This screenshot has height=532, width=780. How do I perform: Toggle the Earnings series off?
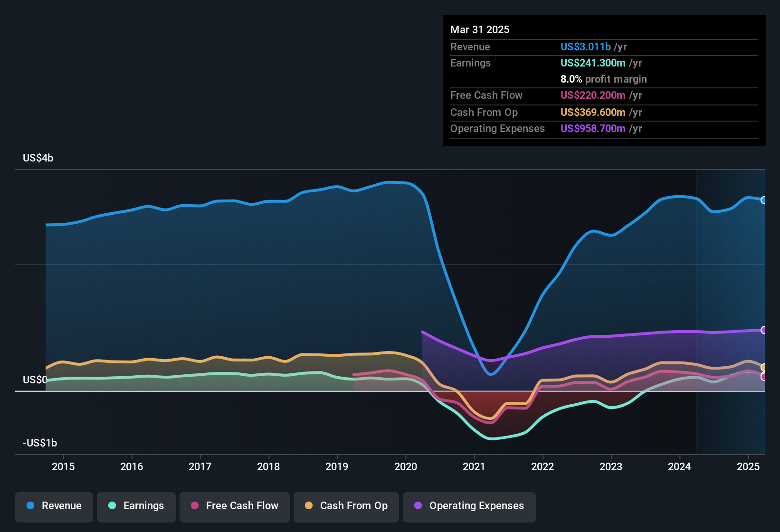coord(136,506)
